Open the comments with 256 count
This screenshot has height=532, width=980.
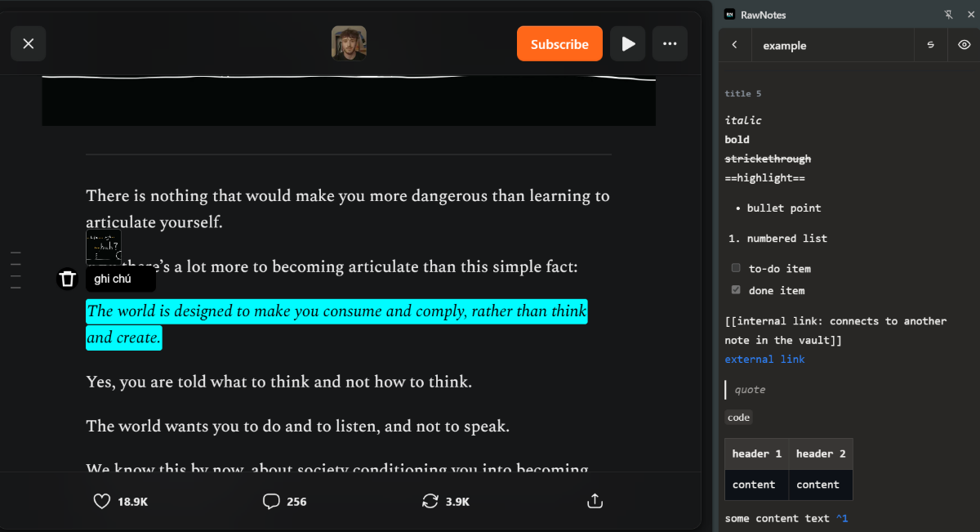(285, 501)
